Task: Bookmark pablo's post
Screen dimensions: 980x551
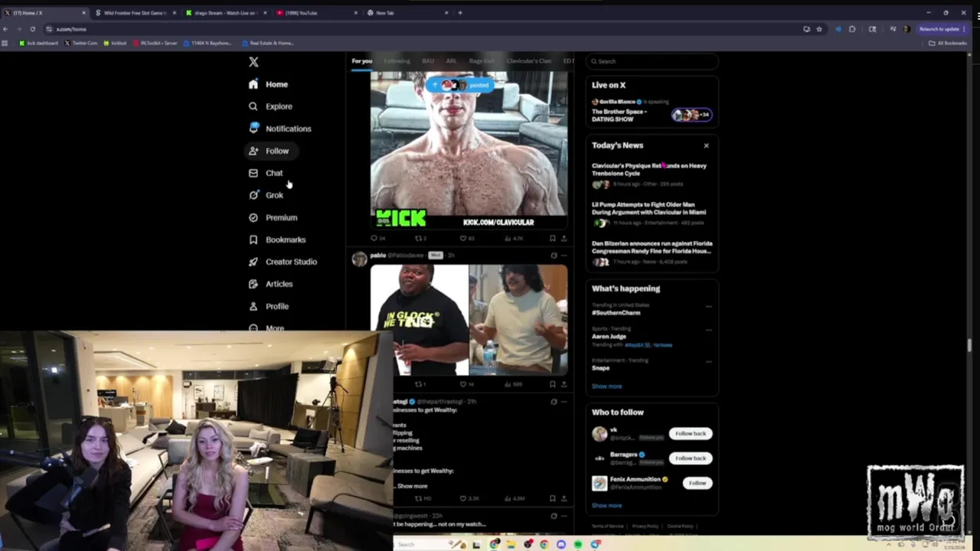Action: (553, 384)
